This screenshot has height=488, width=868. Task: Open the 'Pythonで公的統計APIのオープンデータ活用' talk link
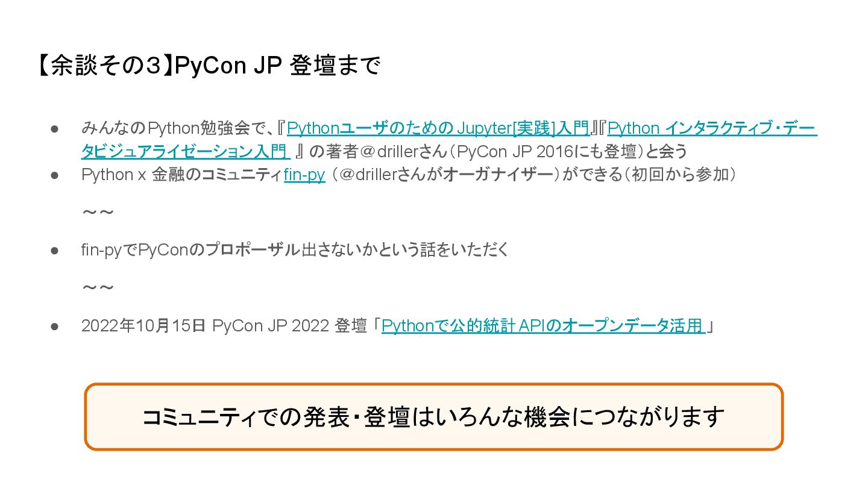pyautogui.click(x=544, y=326)
